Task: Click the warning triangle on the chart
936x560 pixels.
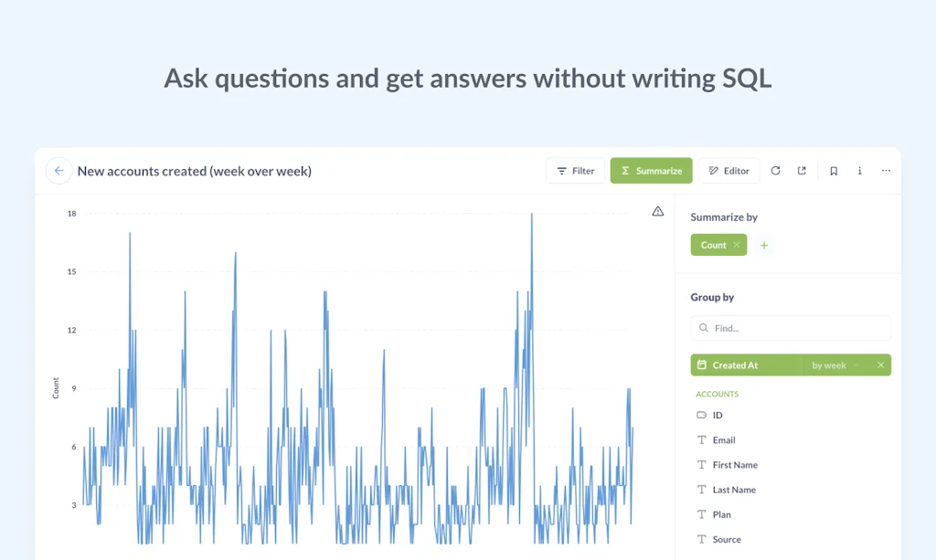Action: 657,211
